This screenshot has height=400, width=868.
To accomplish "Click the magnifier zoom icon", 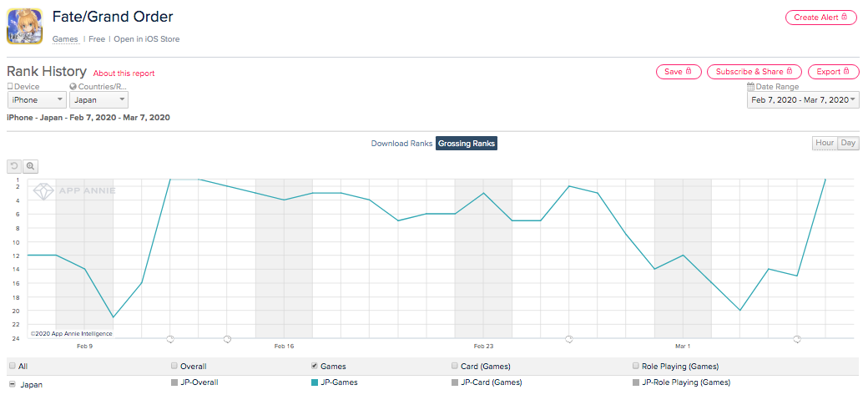I will [x=30, y=165].
